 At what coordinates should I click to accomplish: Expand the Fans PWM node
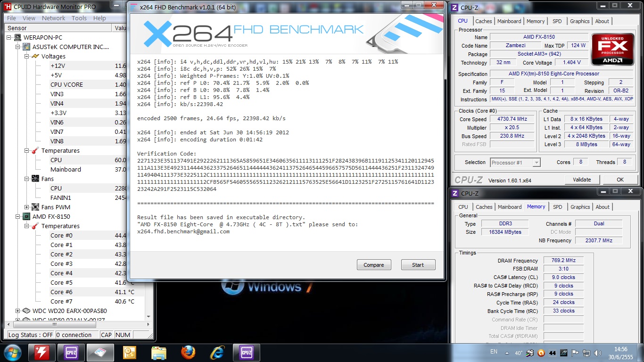click(27, 207)
